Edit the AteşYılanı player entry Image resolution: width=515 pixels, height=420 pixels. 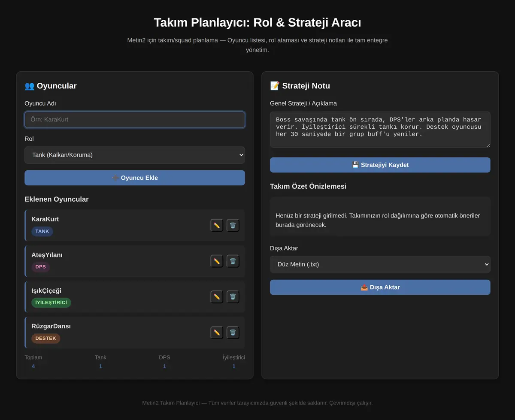pyautogui.click(x=217, y=261)
